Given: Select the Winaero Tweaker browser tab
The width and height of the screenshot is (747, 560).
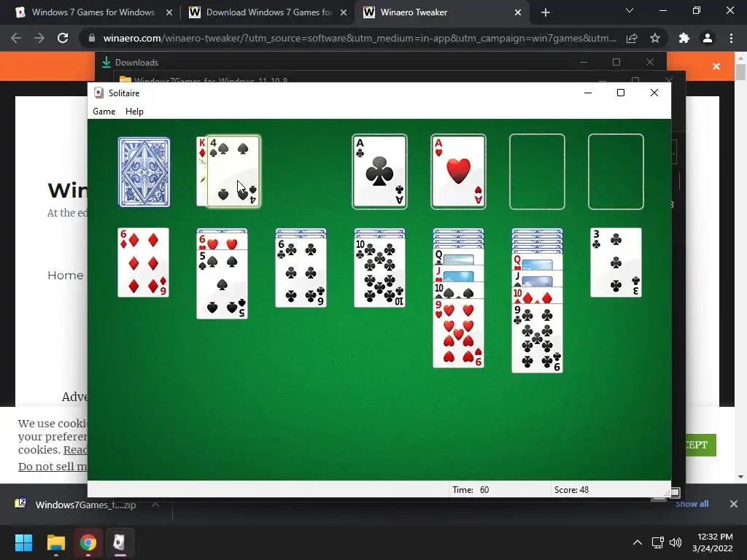Looking at the screenshot, I should coord(441,12).
